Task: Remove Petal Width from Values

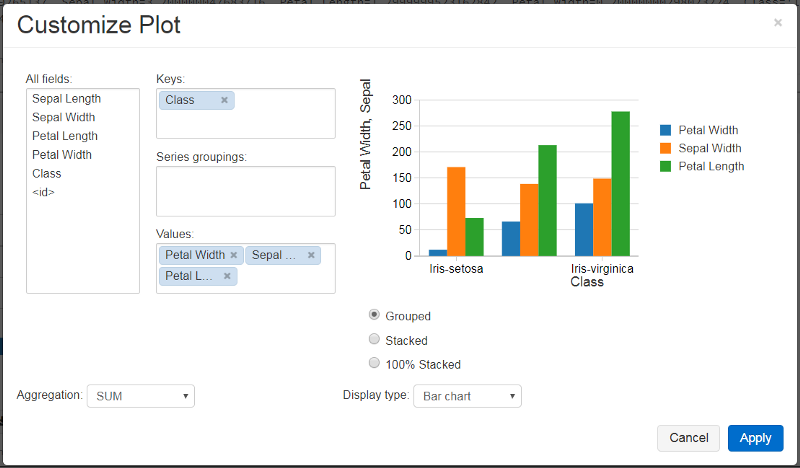Action: click(x=234, y=255)
